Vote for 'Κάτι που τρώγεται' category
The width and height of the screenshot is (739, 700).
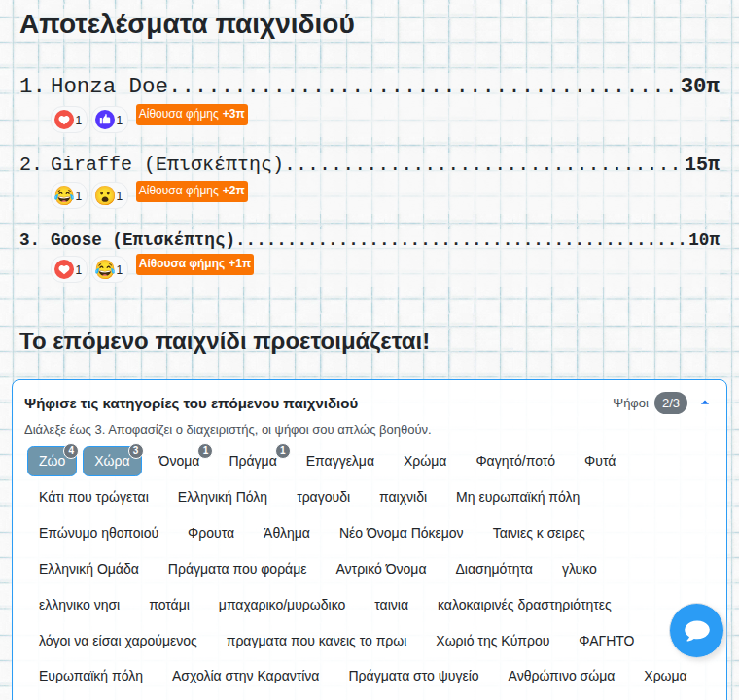point(93,498)
